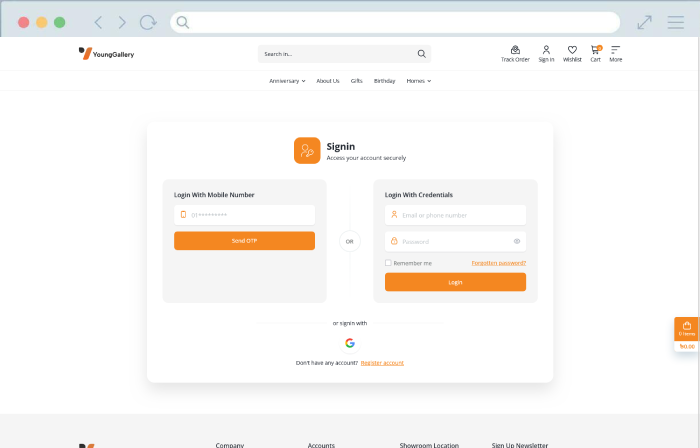700x448 pixels.
Task: Open the Sign In account icon
Action: (x=546, y=49)
